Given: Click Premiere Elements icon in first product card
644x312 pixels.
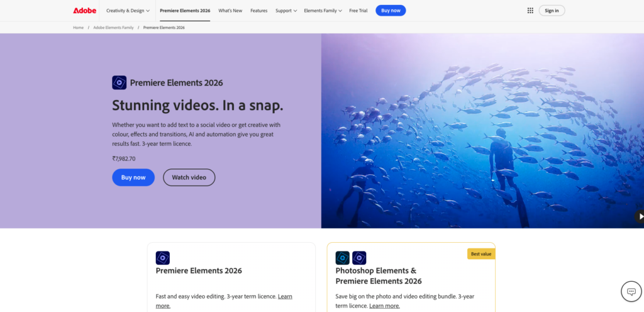Looking at the screenshot, I should [163, 258].
